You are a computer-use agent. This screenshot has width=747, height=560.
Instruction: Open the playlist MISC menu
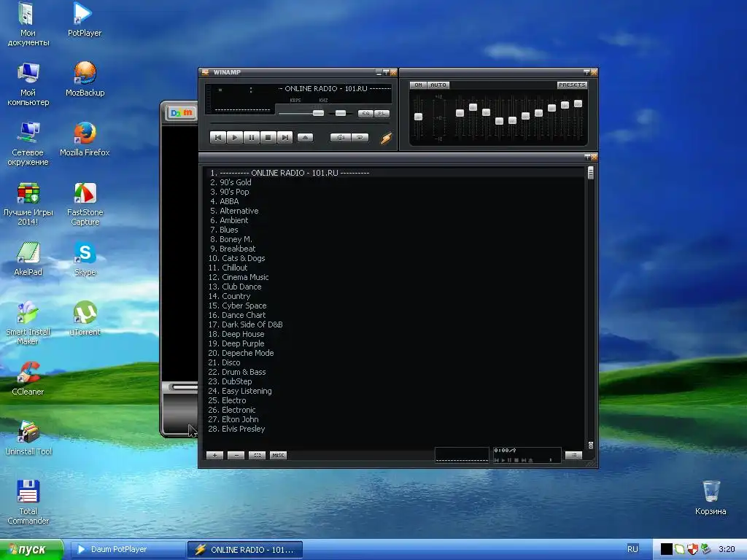pos(278,455)
